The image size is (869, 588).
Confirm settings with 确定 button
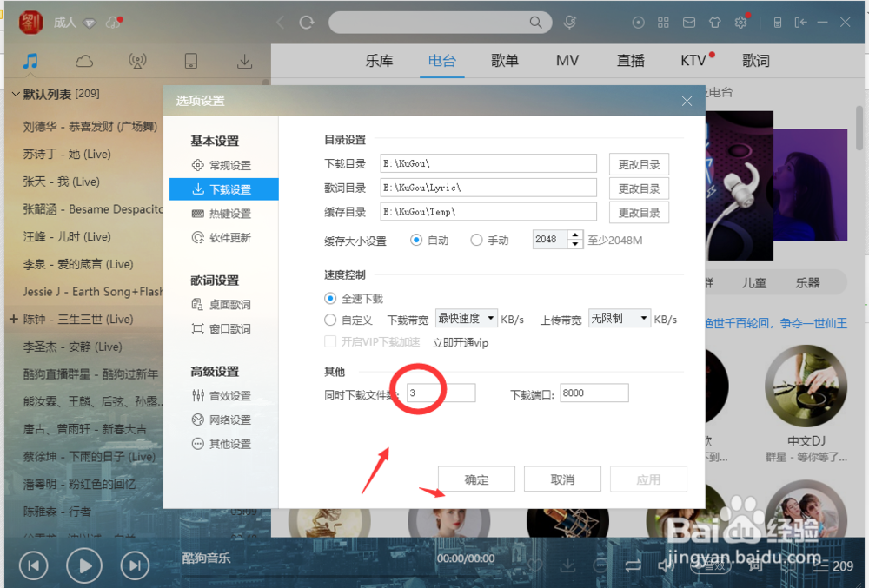pyautogui.click(x=476, y=479)
